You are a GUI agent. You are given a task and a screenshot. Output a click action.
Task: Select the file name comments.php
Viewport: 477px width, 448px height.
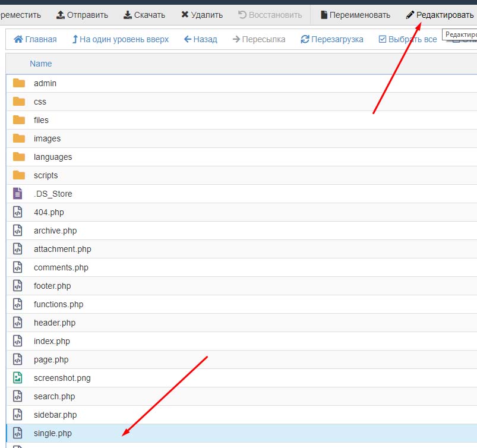tap(61, 268)
